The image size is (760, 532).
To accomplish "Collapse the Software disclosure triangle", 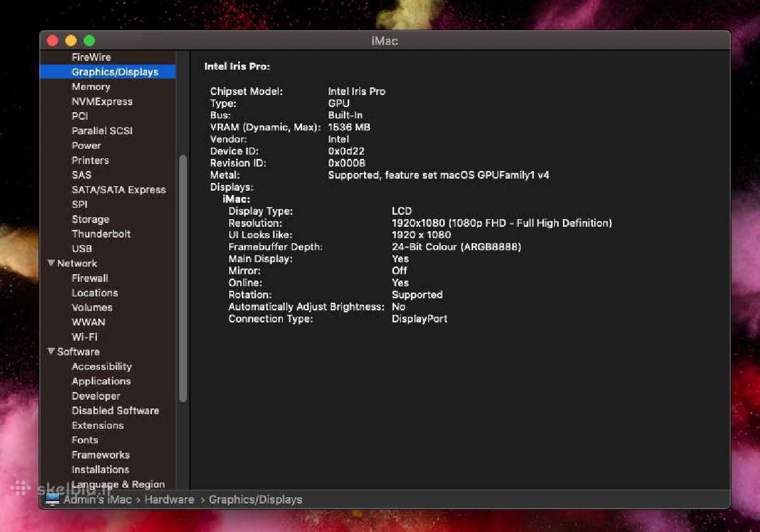I will 51,351.
